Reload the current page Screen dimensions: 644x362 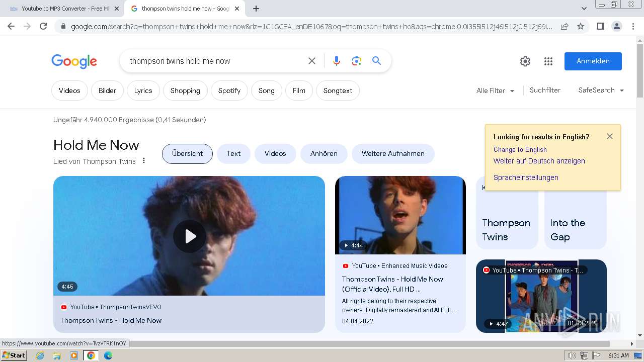point(43,26)
